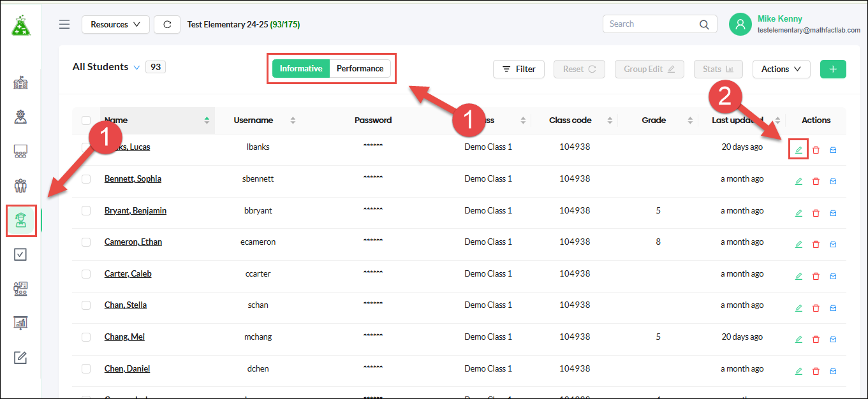Tick the checkbox for Chang, Mei

(x=86, y=337)
